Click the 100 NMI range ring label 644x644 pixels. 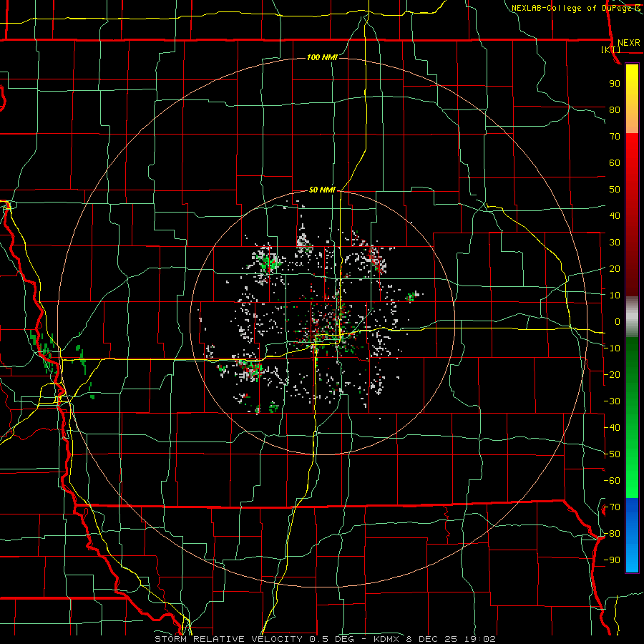tap(322, 57)
